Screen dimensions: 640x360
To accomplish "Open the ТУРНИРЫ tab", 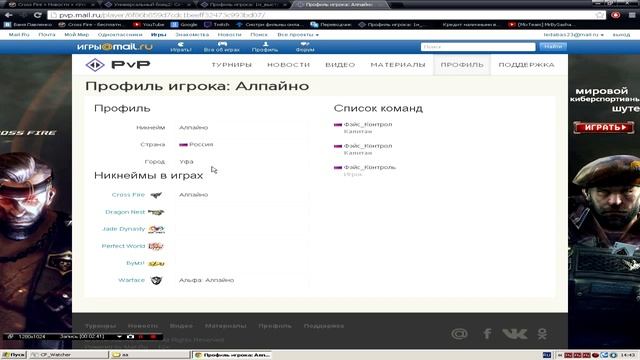I will point(231,64).
